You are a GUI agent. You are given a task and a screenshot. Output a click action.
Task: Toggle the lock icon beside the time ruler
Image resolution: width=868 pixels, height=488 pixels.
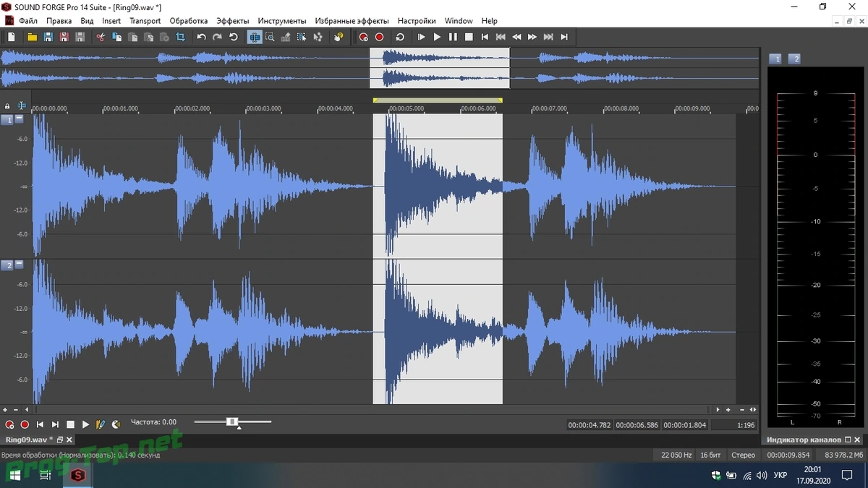(7, 106)
